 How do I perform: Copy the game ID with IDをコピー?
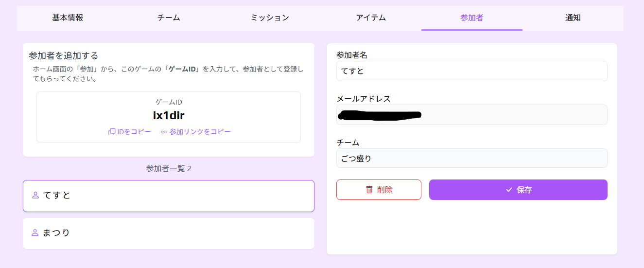point(130,132)
